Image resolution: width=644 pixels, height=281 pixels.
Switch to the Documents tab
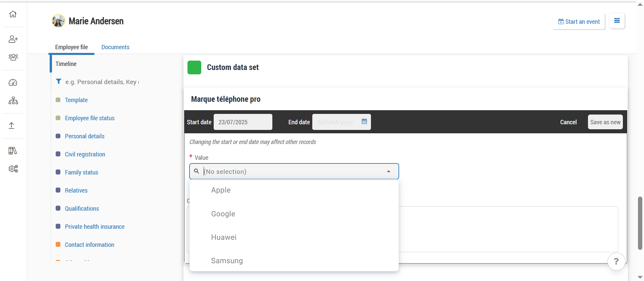click(115, 47)
